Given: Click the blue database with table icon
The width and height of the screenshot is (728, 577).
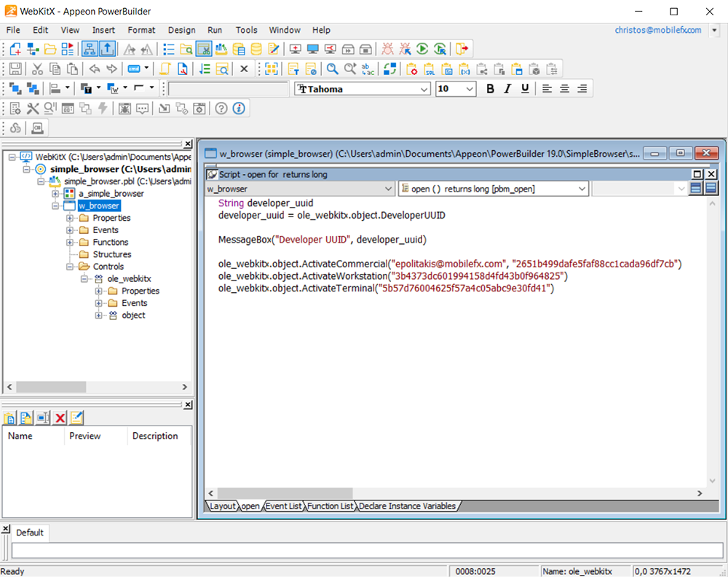Looking at the screenshot, I should [239, 49].
